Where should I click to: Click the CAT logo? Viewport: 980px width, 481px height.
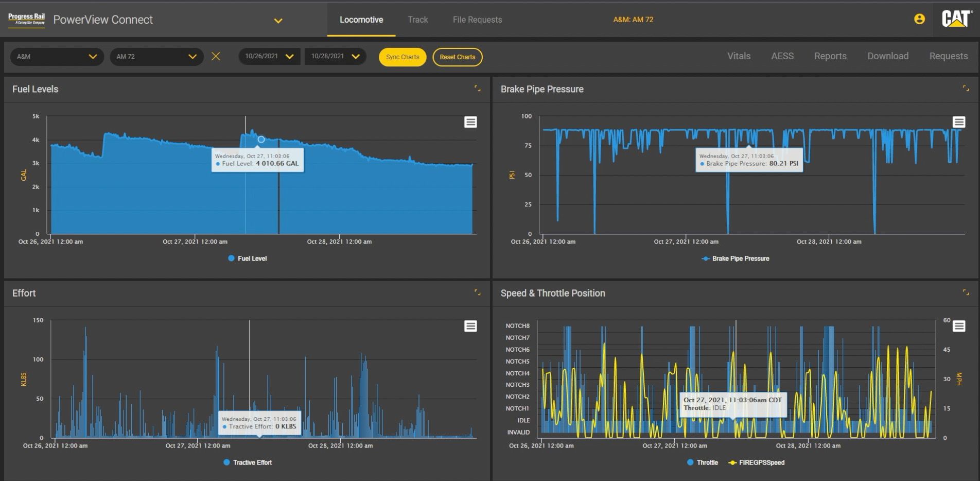tap(956, 19)
